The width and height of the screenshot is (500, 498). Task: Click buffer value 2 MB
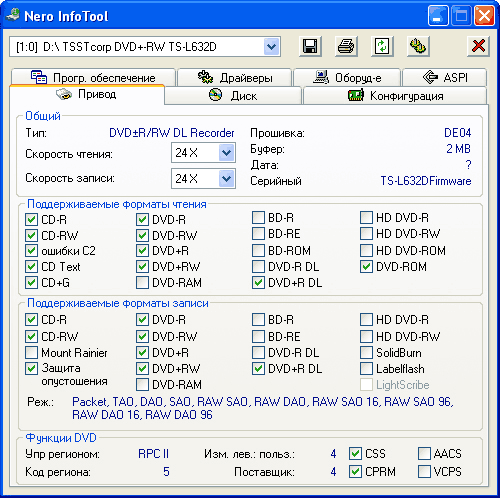point(458,149)
